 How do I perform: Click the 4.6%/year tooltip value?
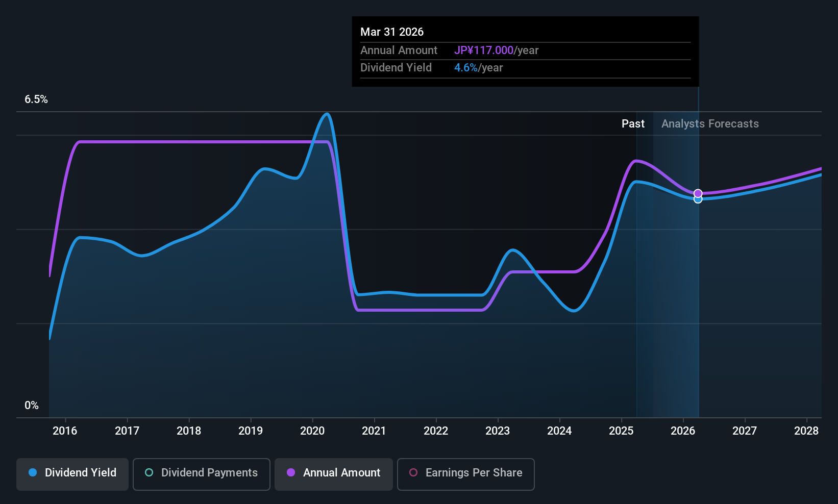(479, 68)
